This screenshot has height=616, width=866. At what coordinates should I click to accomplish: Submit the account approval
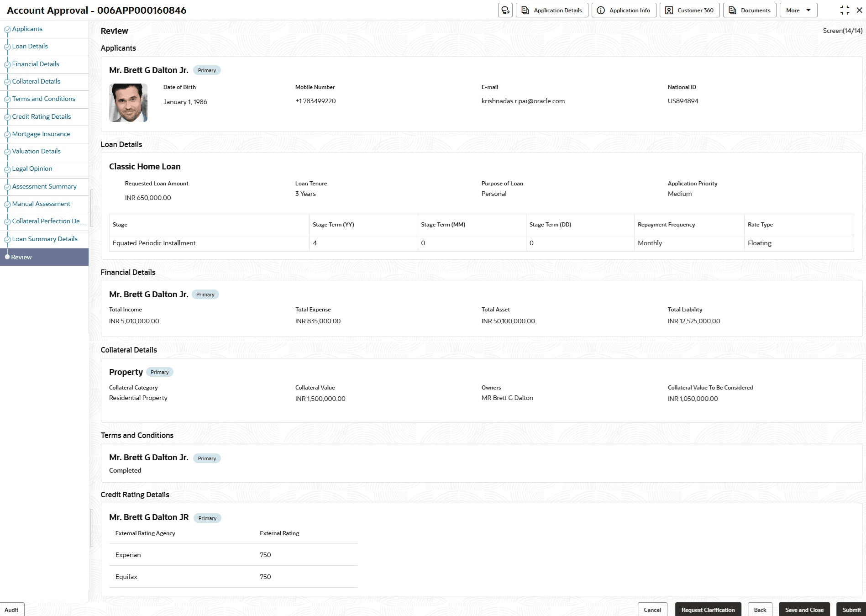click(x=851, y=610)
